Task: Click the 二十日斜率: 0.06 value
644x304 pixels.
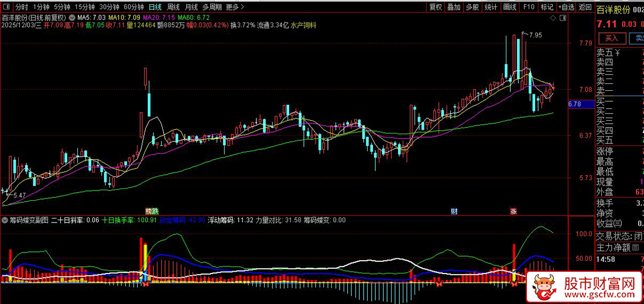Action: click(75, 220)
